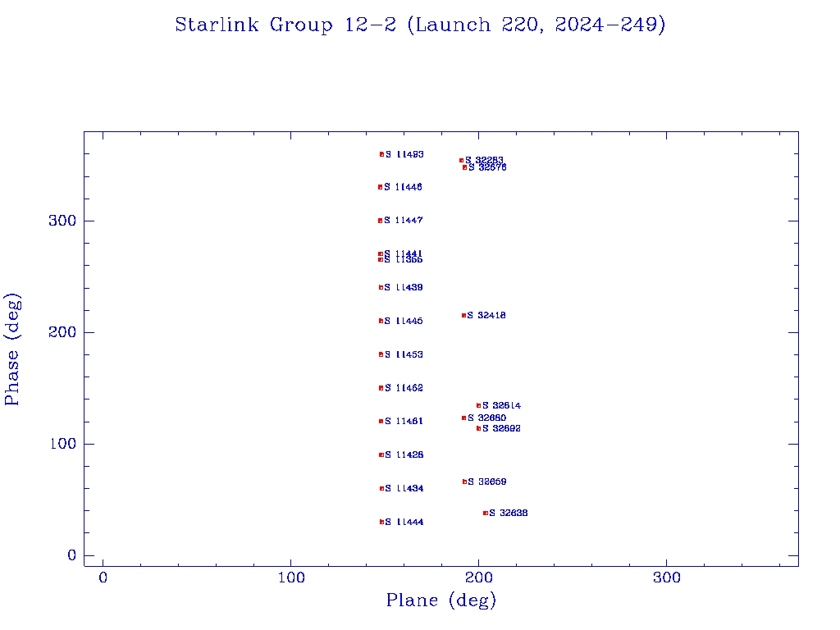Click the '200' tick label on the Phase axis

62,332
